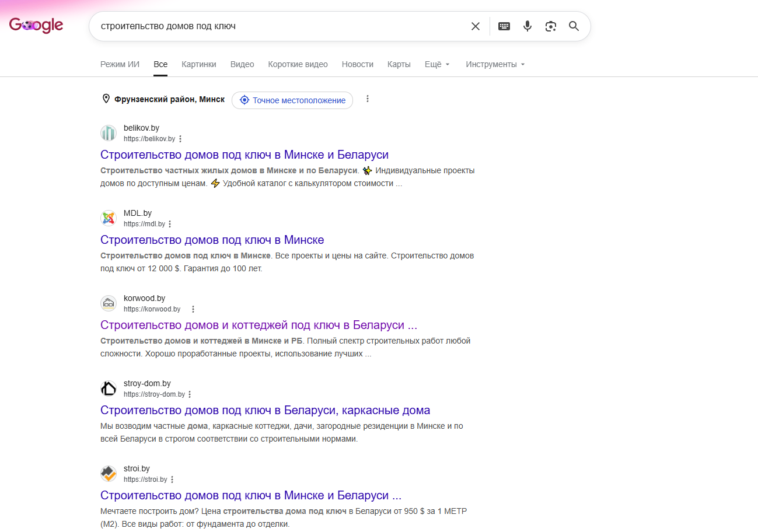Click the https://stroi.by URL text
This screenshot has height=532, width=758.
tap(145, 480)
